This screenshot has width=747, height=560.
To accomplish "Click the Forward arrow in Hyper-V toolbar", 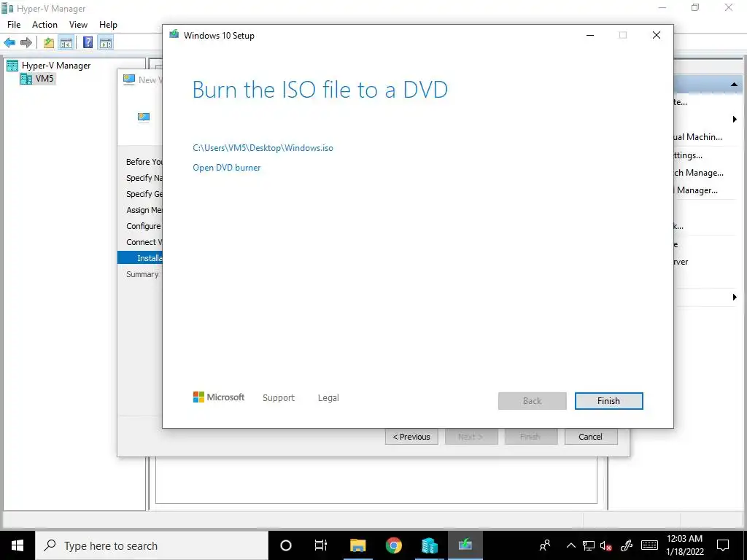I will click(26, 43).
